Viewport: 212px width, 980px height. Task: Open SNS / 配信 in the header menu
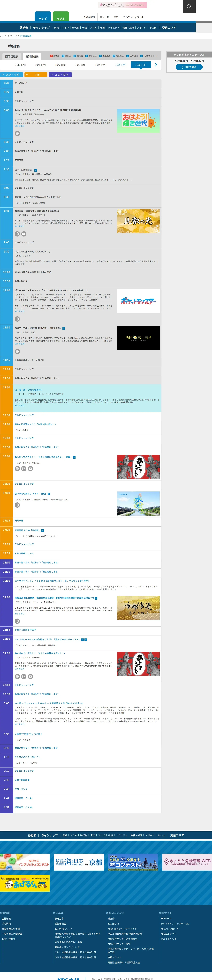point(90,17)
